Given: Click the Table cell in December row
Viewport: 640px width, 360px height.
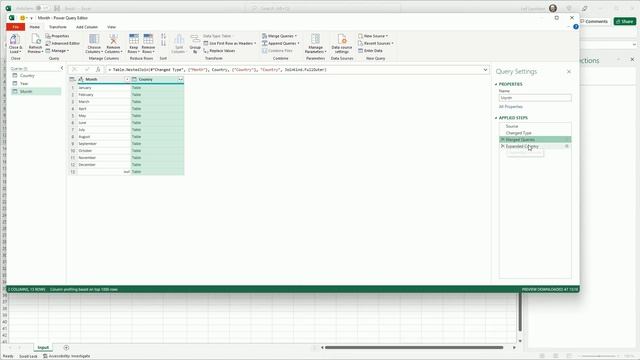Looking at the screenshot, I should 157,164.
